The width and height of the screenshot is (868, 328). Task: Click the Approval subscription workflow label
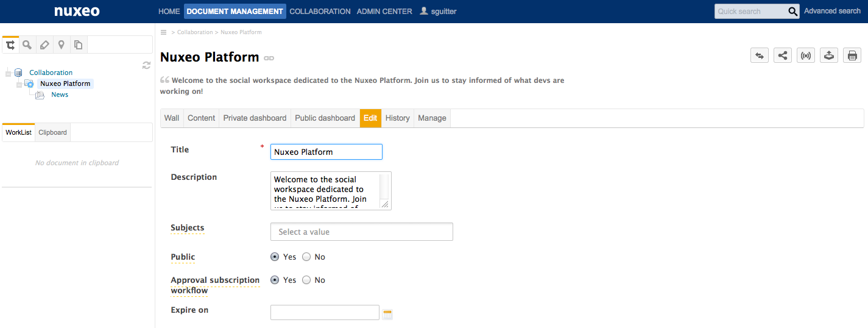215,285
